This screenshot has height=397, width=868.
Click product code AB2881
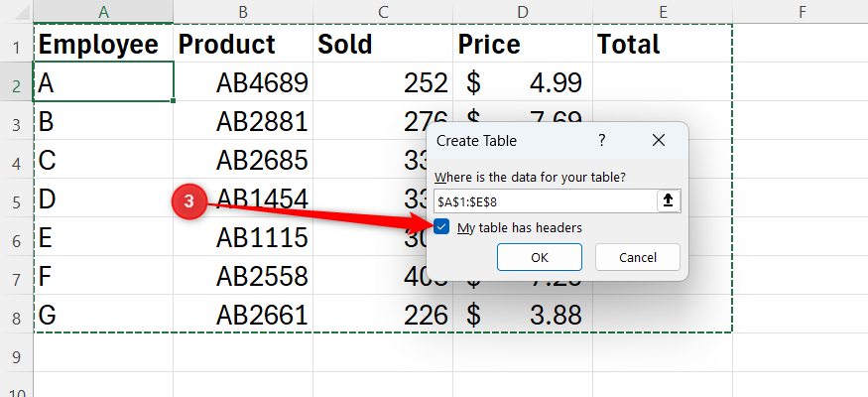coord(243,121)
